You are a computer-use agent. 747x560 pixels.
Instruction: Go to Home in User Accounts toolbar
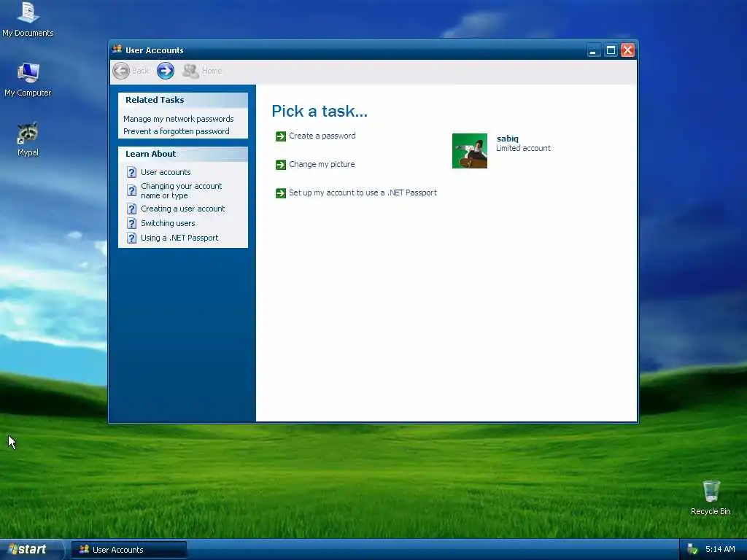point(203,71)
